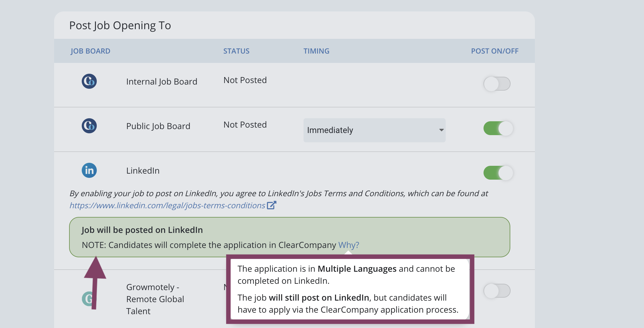
Task: Click the STATUS column header
Action: (236, 51)
